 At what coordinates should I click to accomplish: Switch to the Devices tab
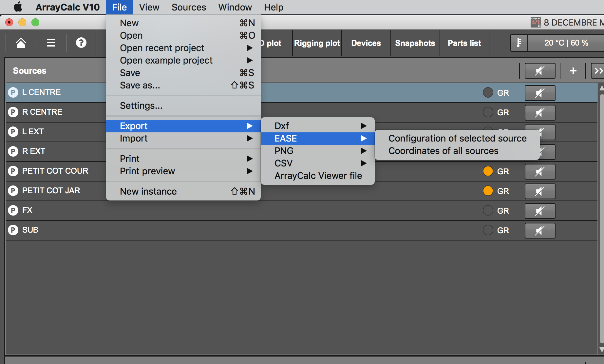tap(366, 43)
